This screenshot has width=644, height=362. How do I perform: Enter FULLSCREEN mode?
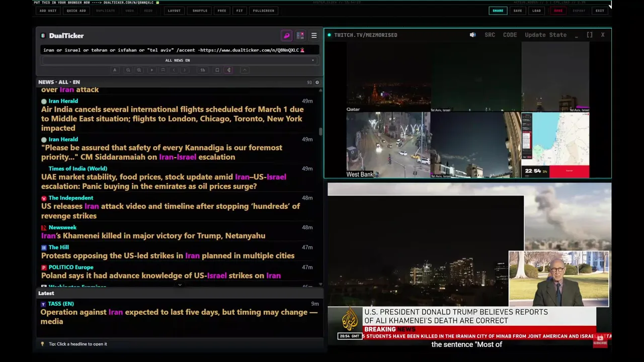pyautogui.click(x=264, y=11)
